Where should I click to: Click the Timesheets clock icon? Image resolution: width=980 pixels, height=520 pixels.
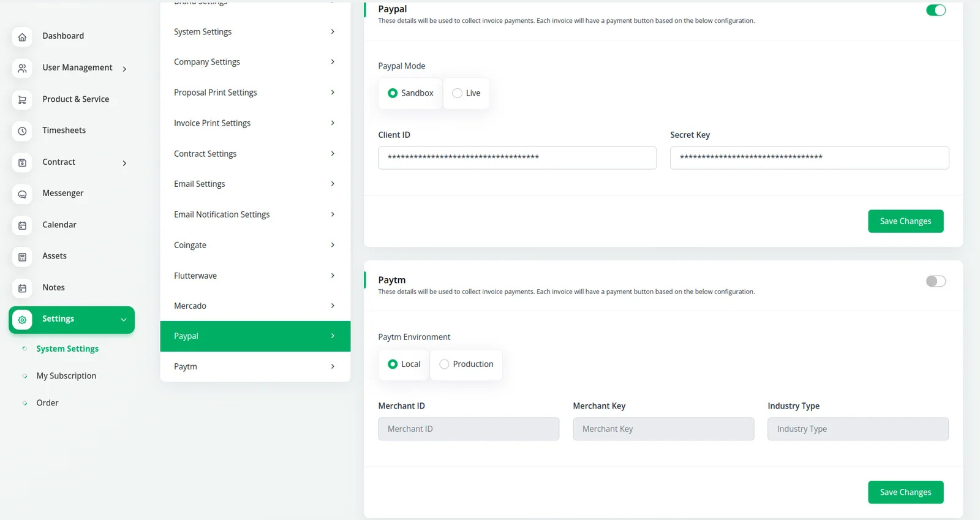(22, 131)
